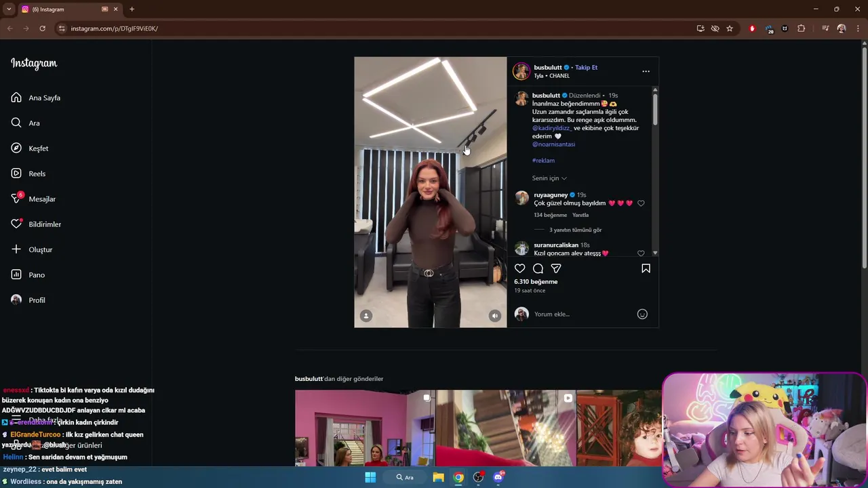The image size is (868, 488).
Task: Share the post via paper-plane icon
Action: 556,268
